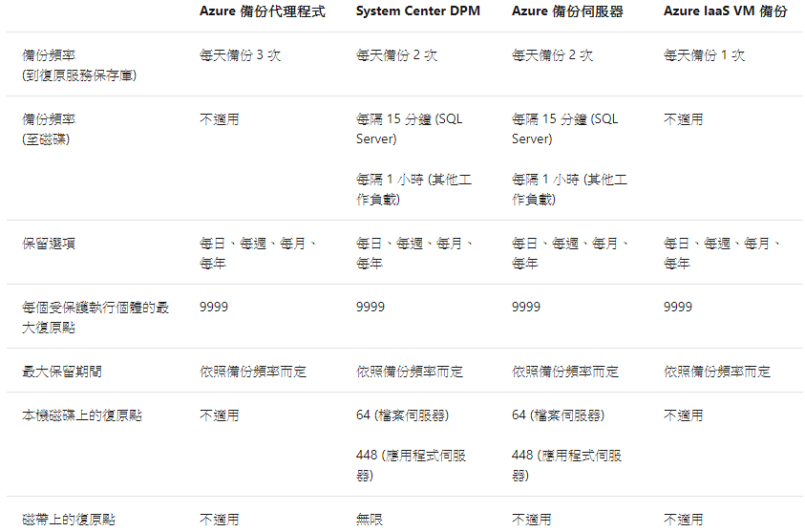Select 每日、每週、每月 cell under Azure IaaS VM

point(721,253)
